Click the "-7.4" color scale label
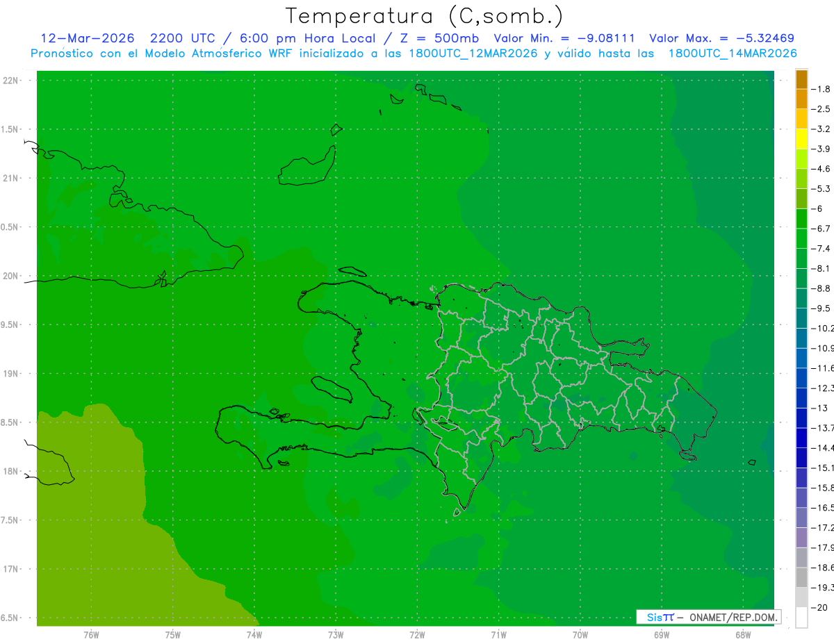The width and height of the screenshot is (834, 644). [x=821, y=248]
